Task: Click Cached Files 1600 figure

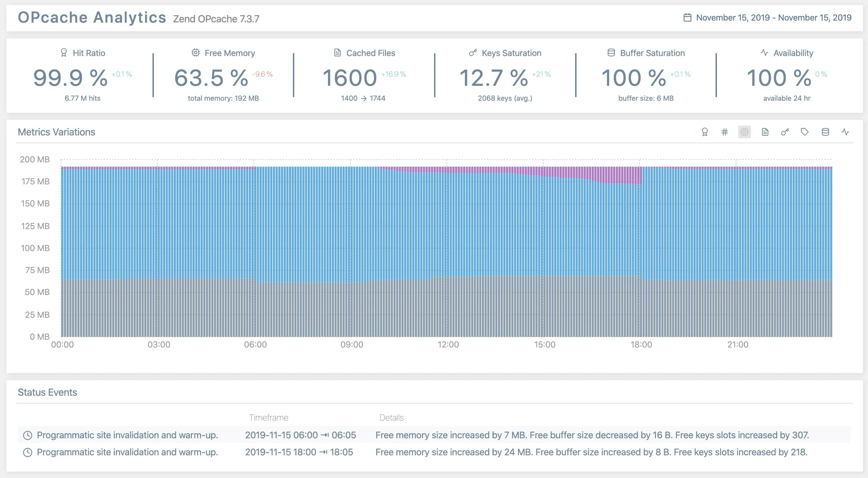Action: [350, 78]
